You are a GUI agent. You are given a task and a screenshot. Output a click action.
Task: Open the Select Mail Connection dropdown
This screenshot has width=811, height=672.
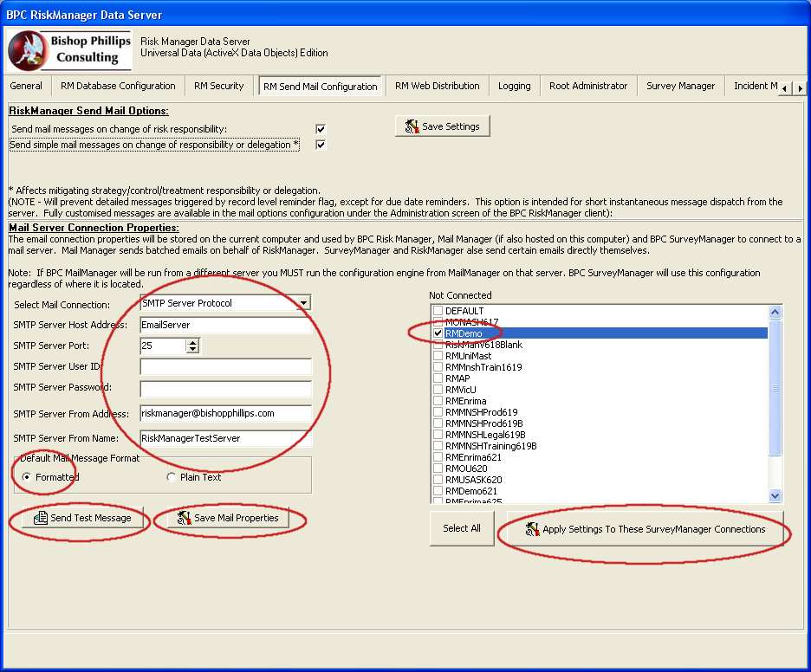click(x=302, y=303)
